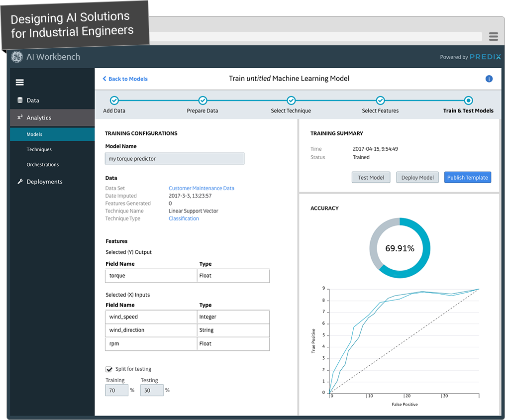Click the 2017-04-15, 9:54:49 time value
Image resolution: width=505 pixels, height=420 pixels.
(x=375, y=149)
